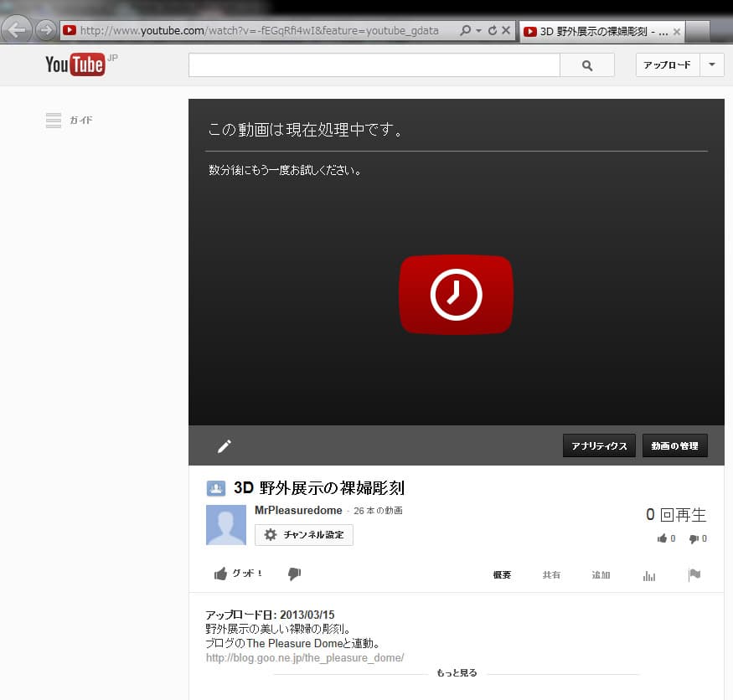Open the 追加 tab
Screen dimensions: 733x700
(x=601, y=575)
